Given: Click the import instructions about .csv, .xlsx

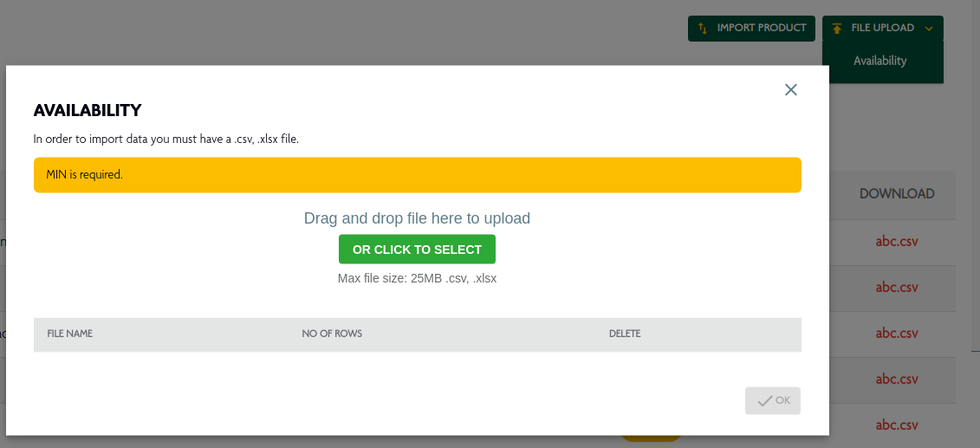Looking at the screenshot, I should (166, 140).
